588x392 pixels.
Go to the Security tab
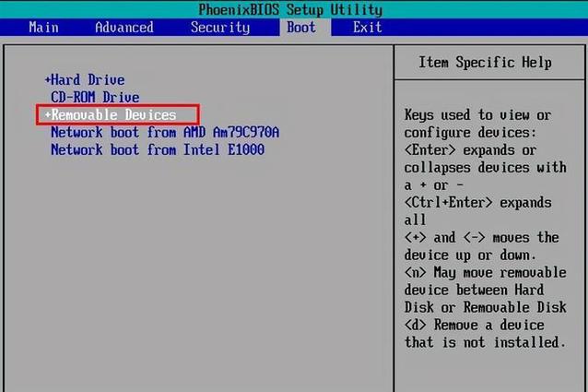pos(219,27)
